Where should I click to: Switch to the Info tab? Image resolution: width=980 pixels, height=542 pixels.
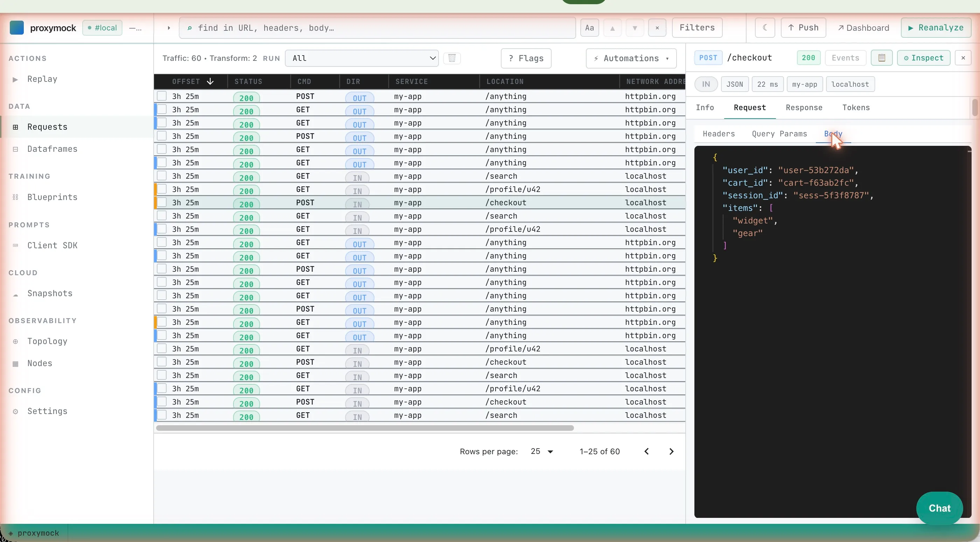[x=705, y=108]
